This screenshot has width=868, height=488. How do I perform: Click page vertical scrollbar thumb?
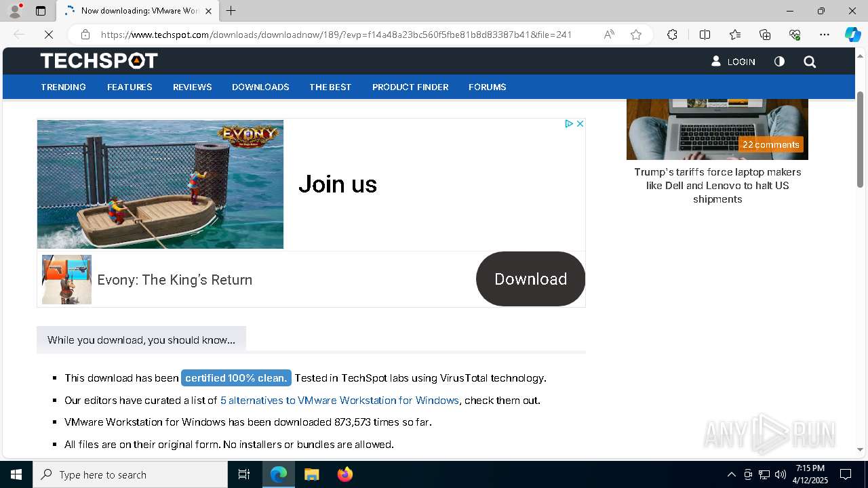point(860,139)
